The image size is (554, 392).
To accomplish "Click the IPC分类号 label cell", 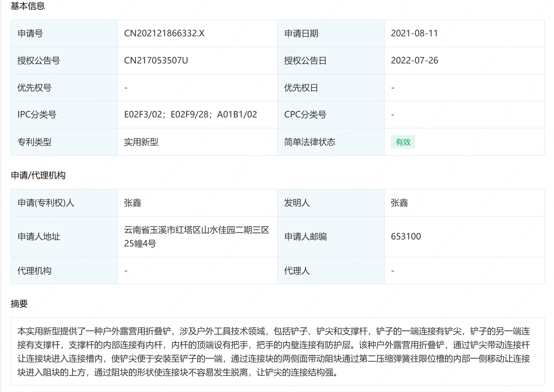I will (64, 115).
